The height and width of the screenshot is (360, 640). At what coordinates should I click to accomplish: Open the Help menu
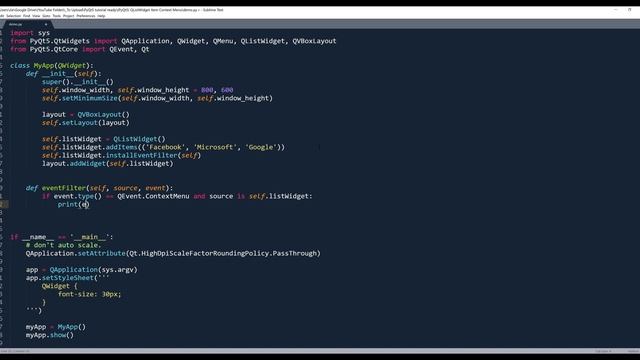click(x=101, y=16)
